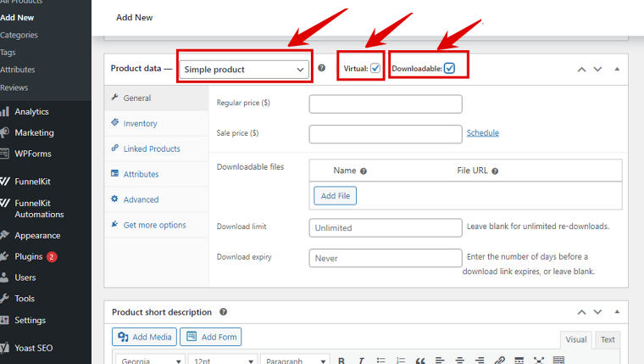Click the Schedule sale link
The image size is (644, 364).
483,133
